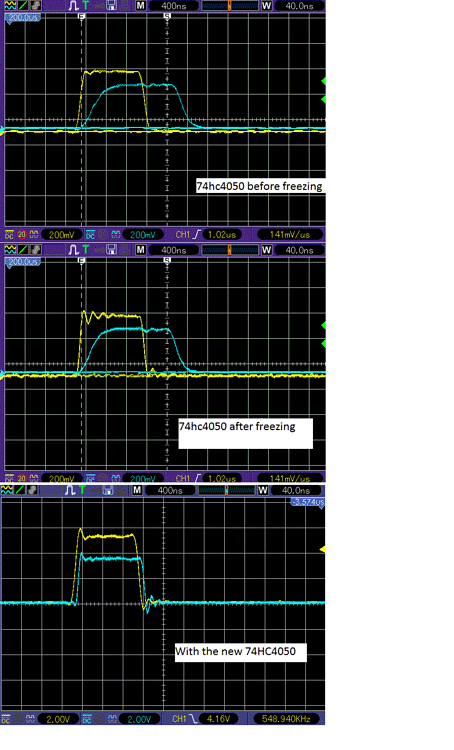Viewport: 454px width, 750px height.
Task: Click the M timebase icon in 'new 74HC4050' toolbar
Action: (137, 490)
